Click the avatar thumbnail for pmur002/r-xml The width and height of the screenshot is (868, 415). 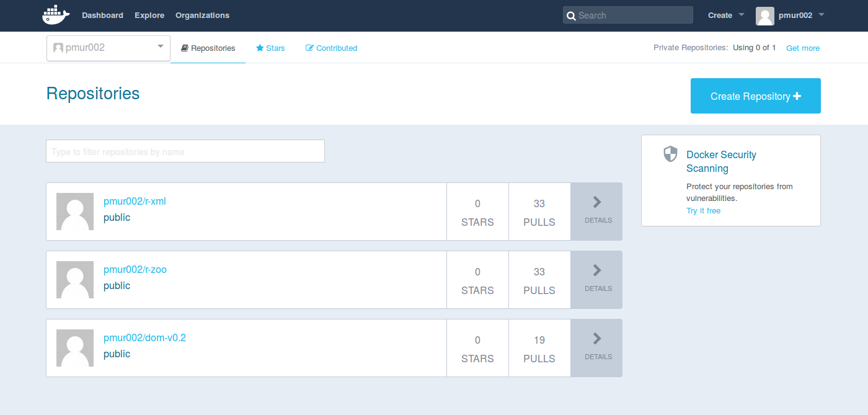pyautogui.click(x=75, y=212)
